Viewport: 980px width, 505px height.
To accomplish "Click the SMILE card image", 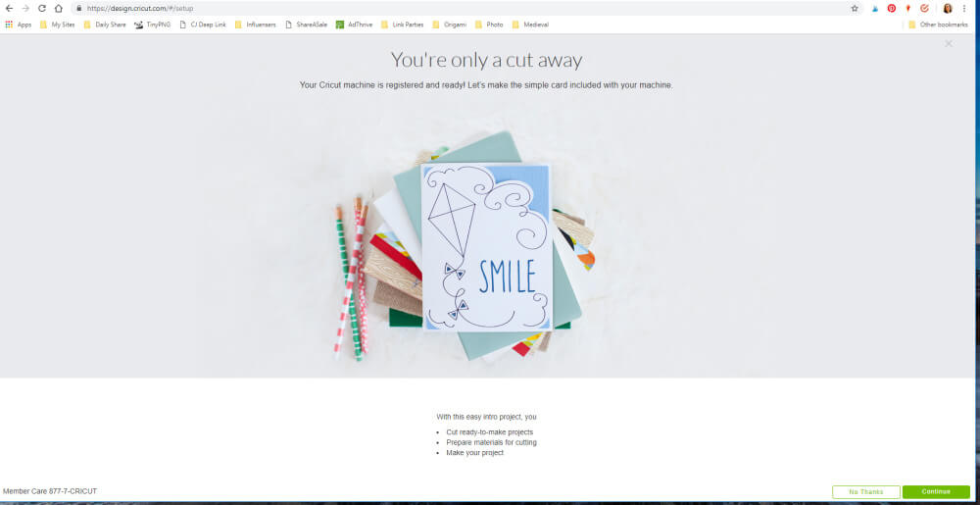I will (486, 247).
